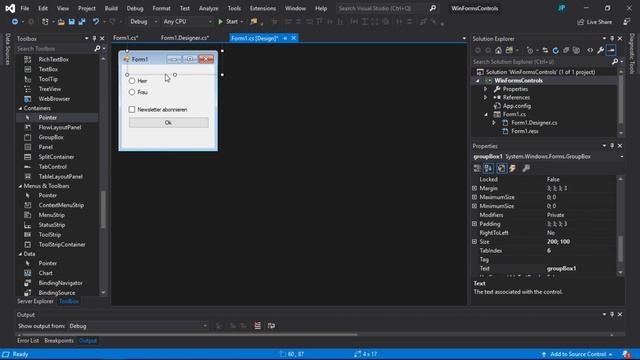640x360 pixels.
Task: Click the Live Share button
Action: [x=595, y=22]
